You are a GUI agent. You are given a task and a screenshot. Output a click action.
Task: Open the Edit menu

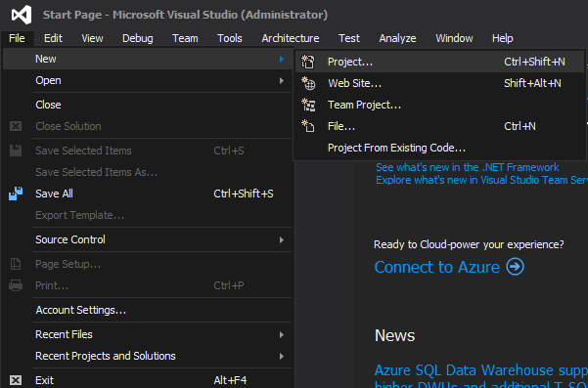(53, 38)
